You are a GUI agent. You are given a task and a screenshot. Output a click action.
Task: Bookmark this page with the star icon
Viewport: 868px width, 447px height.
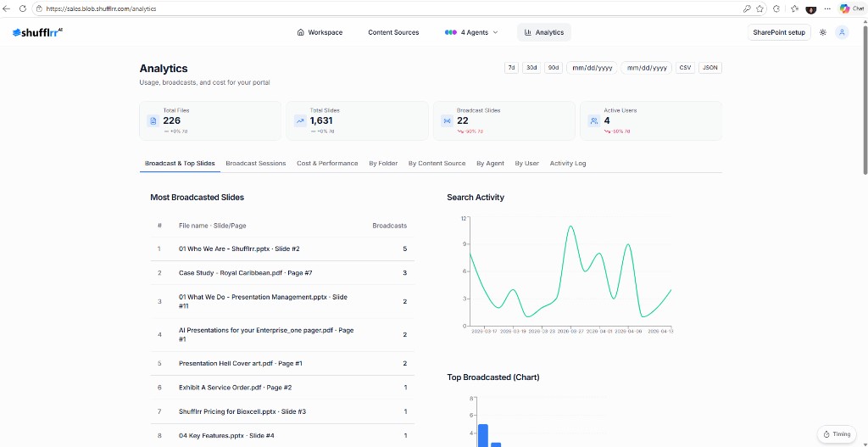tap(760, 8)
